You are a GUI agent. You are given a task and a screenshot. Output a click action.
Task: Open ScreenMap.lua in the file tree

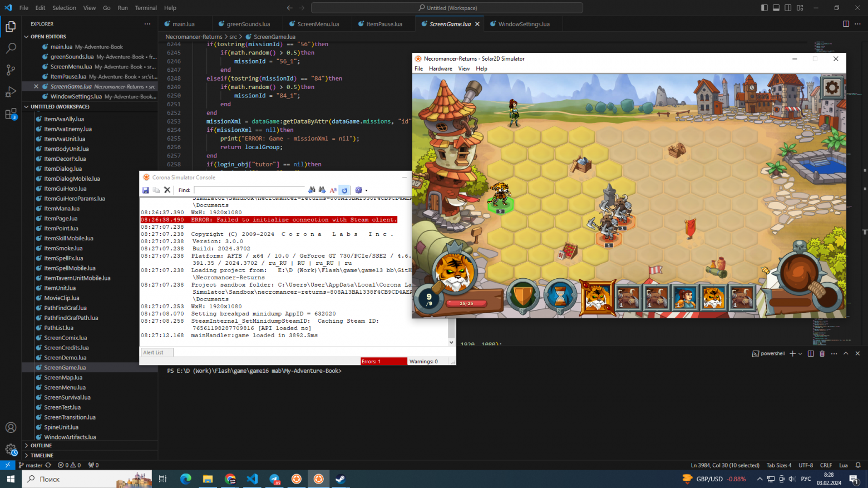pyautogui.click(x=63, y=378)
